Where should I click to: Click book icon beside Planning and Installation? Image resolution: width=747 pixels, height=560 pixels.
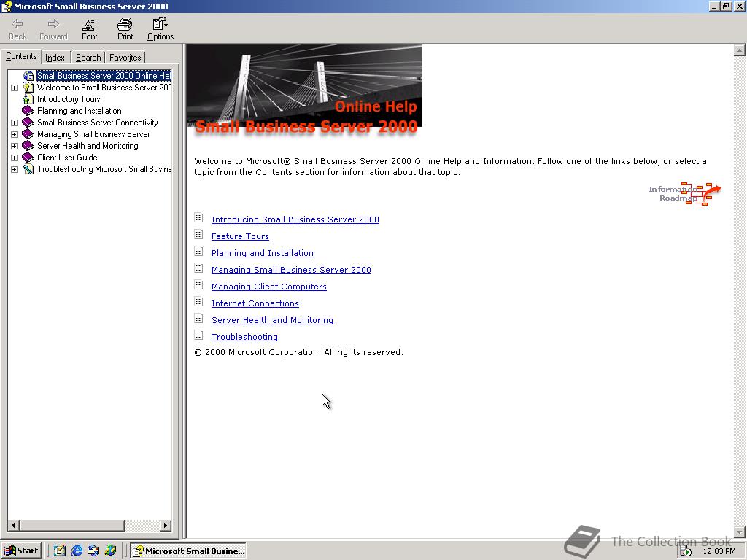[x=28, y=111]
